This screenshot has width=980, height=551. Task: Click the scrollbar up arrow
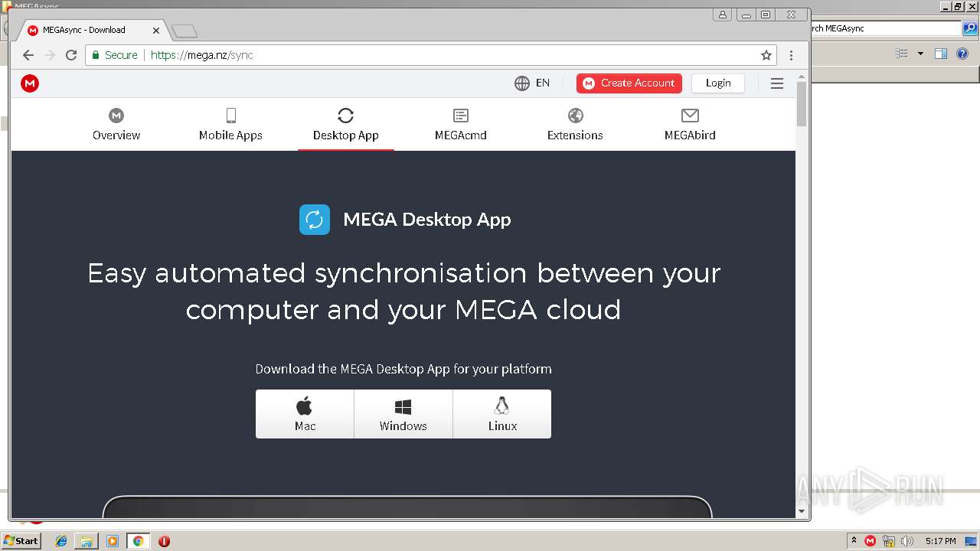(x=802, y=77)
